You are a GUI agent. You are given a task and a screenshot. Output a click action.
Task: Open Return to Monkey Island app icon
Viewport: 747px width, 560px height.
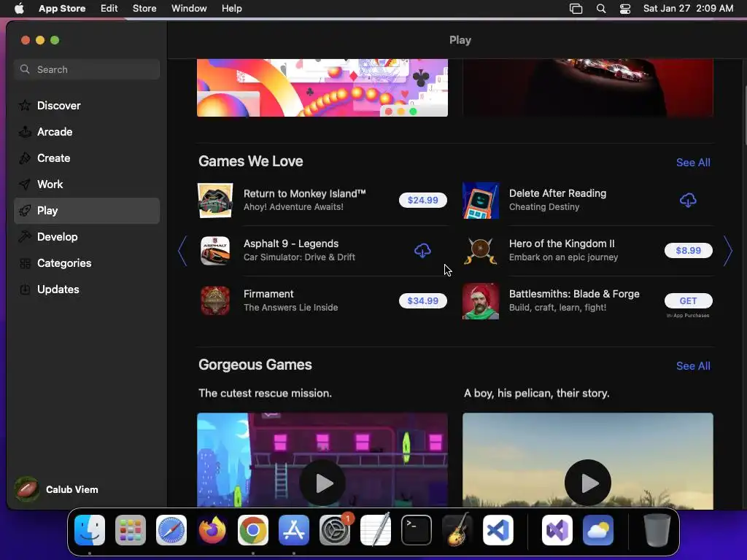coord(215,200)
